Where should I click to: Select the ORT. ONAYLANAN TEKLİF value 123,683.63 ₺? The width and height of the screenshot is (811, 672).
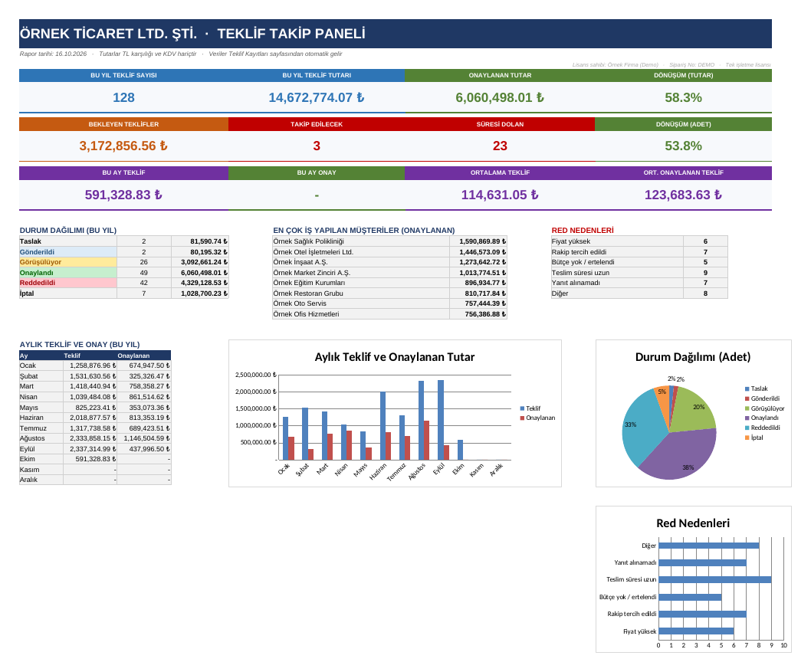pos(683,195)
